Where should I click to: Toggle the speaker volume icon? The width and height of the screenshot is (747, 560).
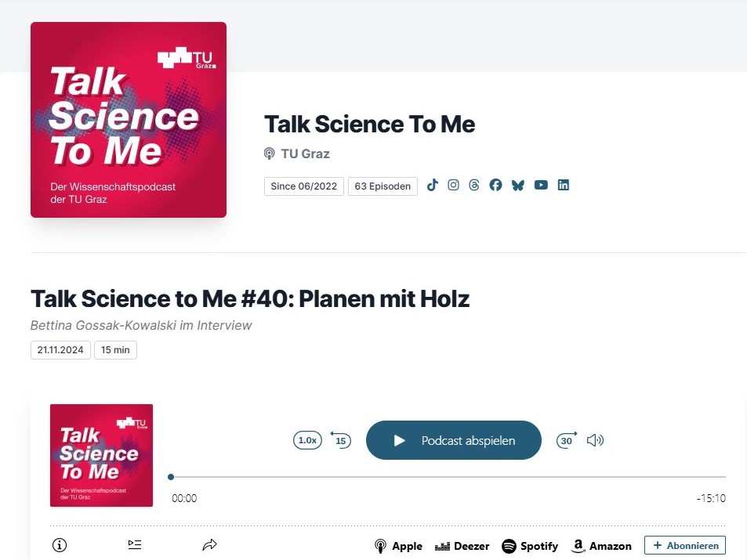595,440
